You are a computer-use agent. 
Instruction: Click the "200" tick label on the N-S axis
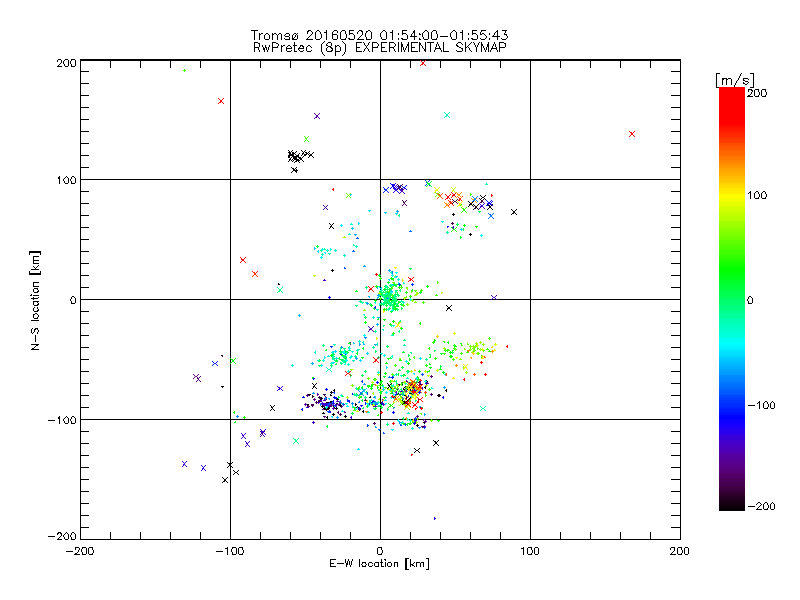[66, 63]
